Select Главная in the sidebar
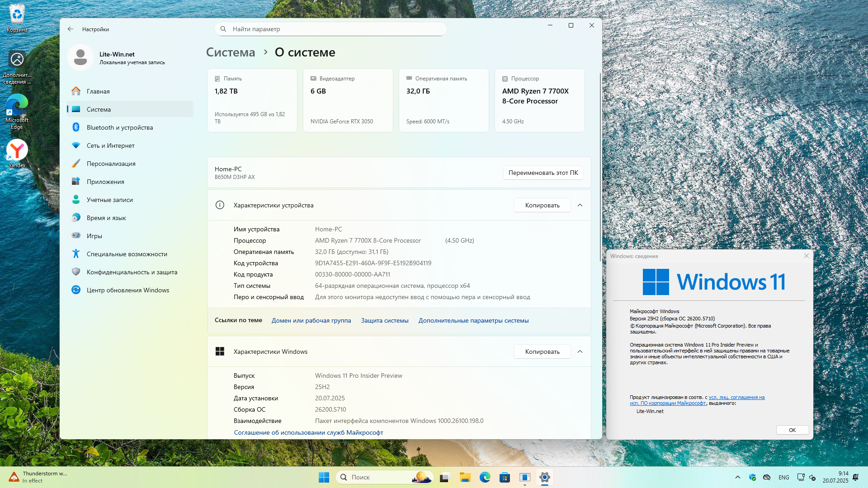868x488 pixels. (x=98, y=91)
